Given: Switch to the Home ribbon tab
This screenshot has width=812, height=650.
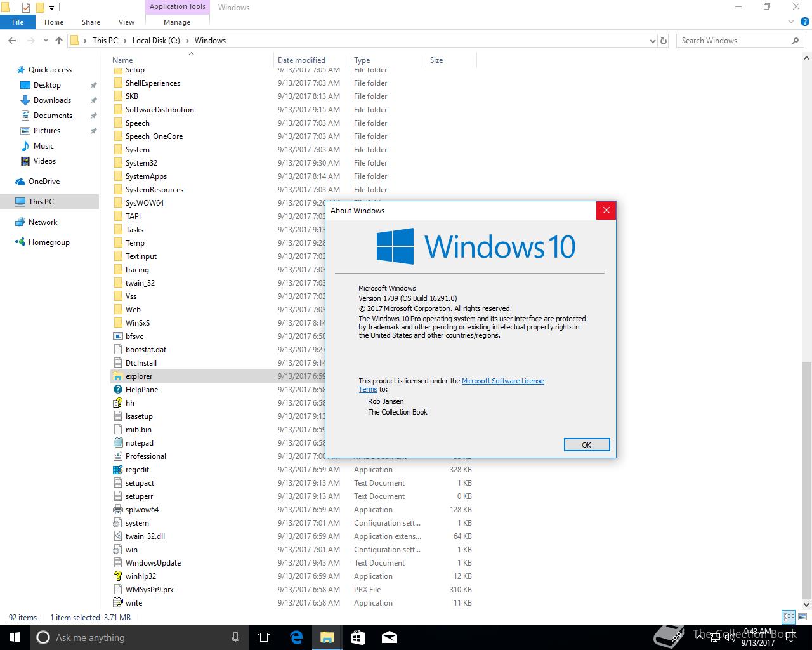Looking at the screenshot, I should pyautogui.click(x=54, y=22).
